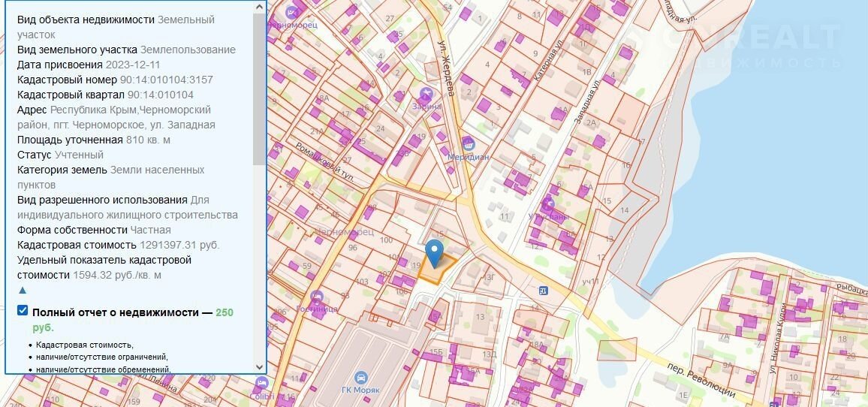This screenshot has height=407, width=868.
Task: Click the blue location pin marker
Action: click(x=434, y=252)
